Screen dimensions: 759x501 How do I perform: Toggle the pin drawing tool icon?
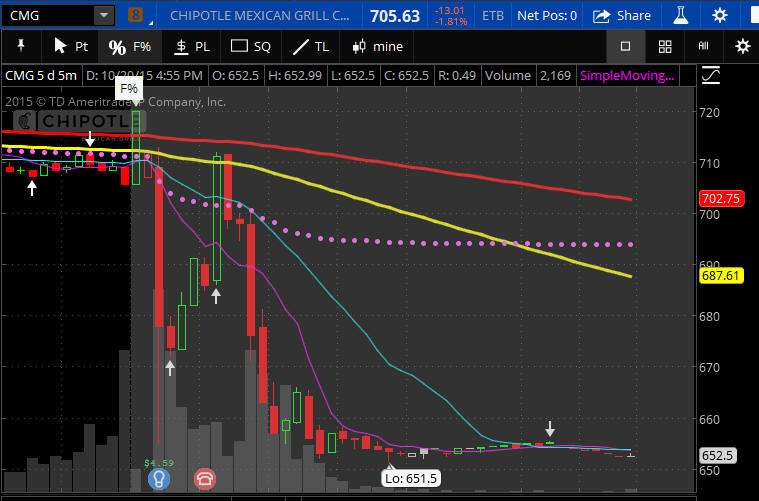(21, 46)
